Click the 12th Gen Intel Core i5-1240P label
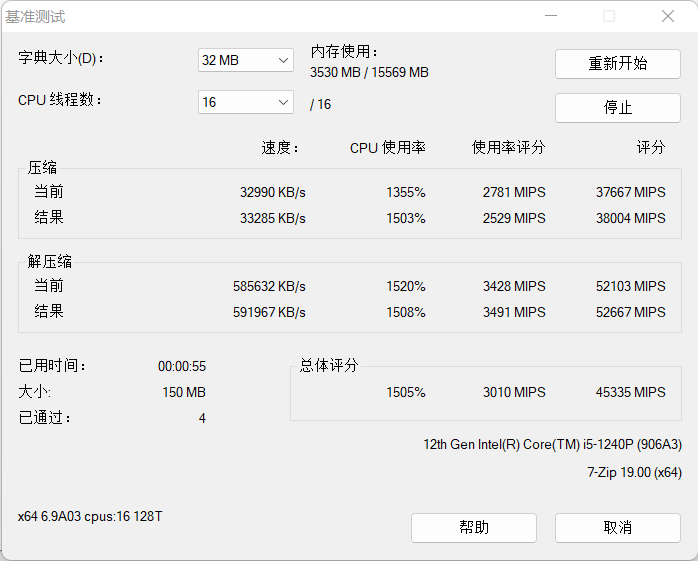698x561 pixels. [x=552, y=444]
